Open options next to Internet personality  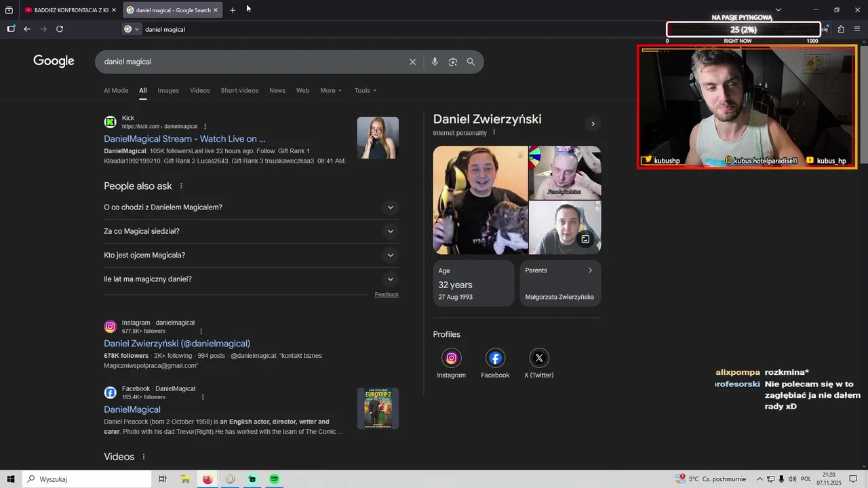[x=494, y=133]
